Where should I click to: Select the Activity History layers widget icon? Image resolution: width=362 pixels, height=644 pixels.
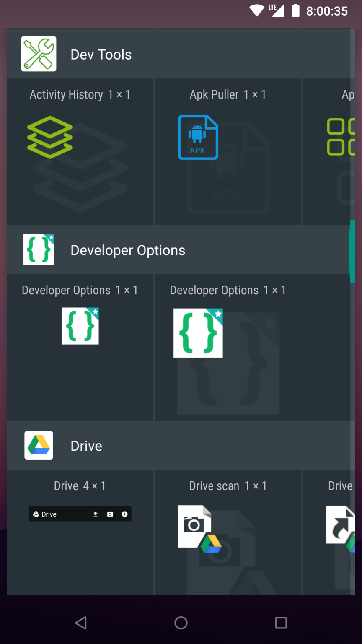[x=50, y=137]
